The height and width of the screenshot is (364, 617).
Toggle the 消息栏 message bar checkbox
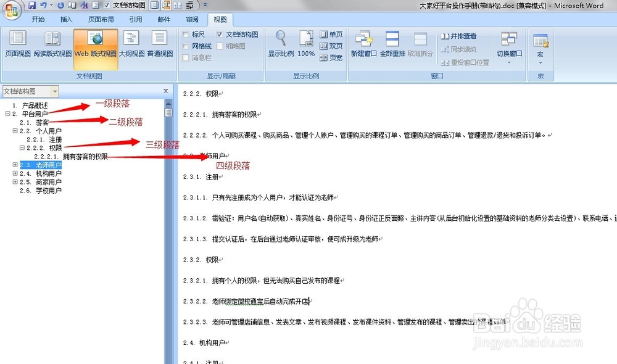(186, 58)
